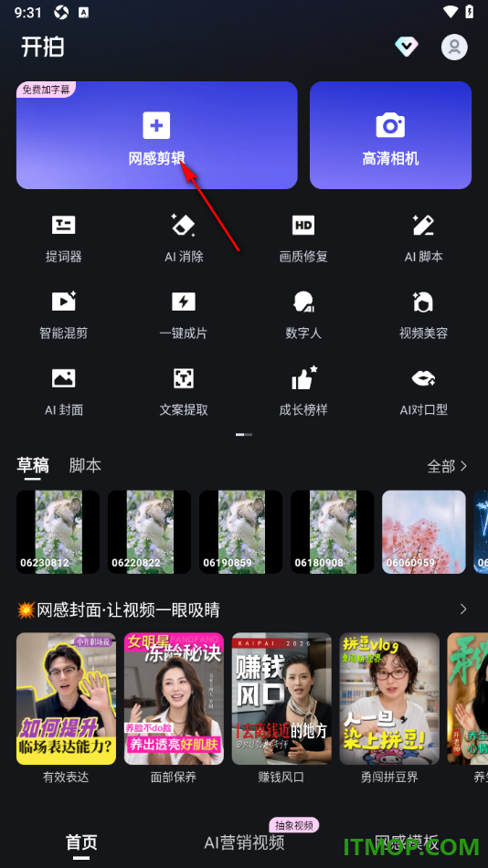Tap the 网感封面·让视频一眼吸睛 heading

pyautogui.click(x=119, y=610)
